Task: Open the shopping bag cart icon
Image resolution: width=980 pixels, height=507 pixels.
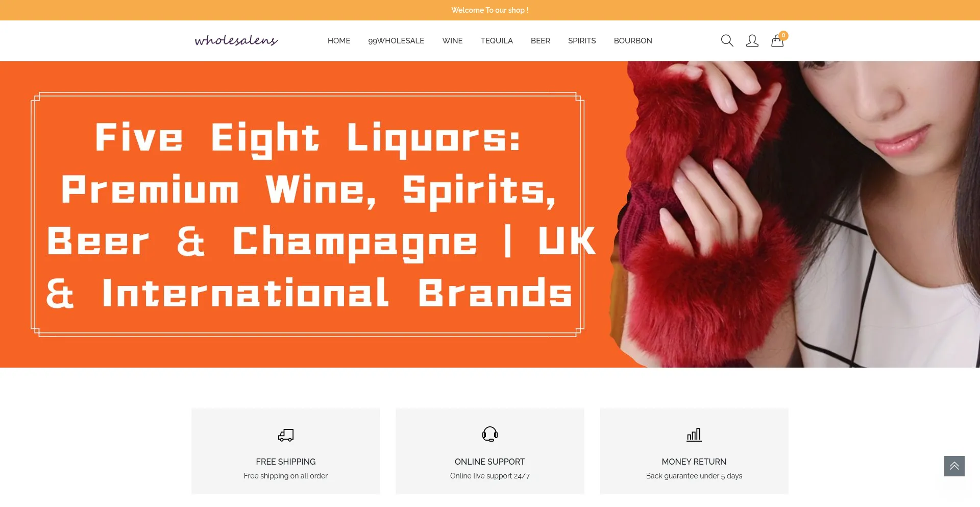Action: coord(777,41)
